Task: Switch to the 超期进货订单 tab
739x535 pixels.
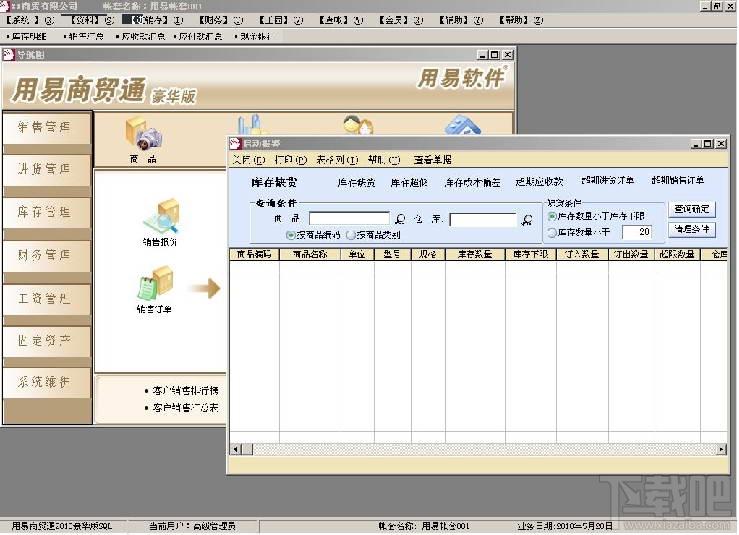Action: pyautogui.click(x=608, y=180)
